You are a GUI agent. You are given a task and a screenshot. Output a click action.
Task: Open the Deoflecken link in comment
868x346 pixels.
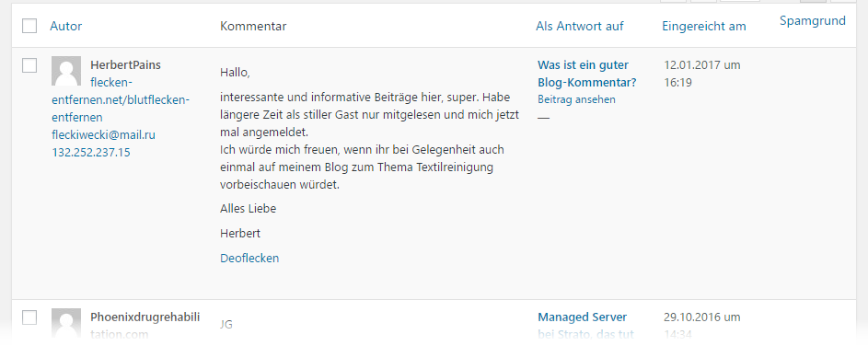(249, 258)
